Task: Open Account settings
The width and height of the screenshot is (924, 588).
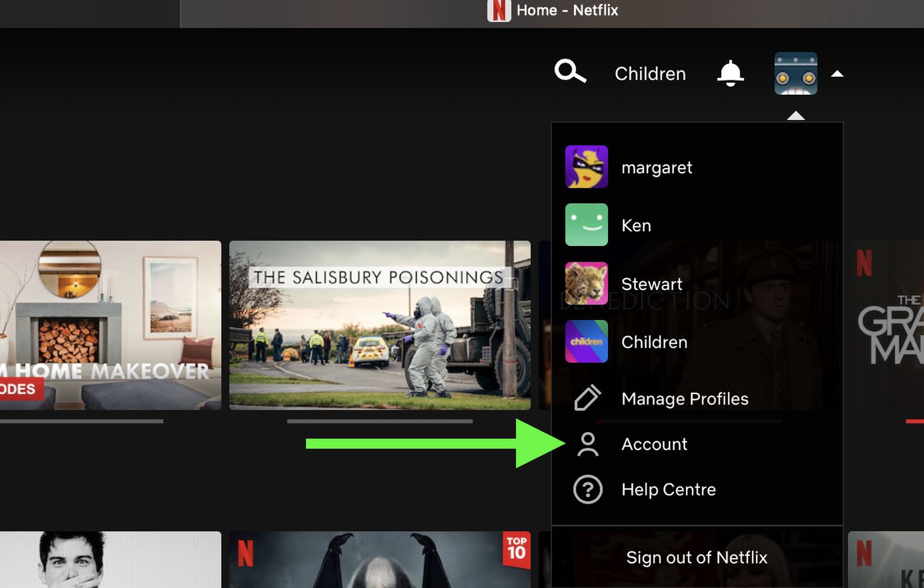Action: [654, 444]
